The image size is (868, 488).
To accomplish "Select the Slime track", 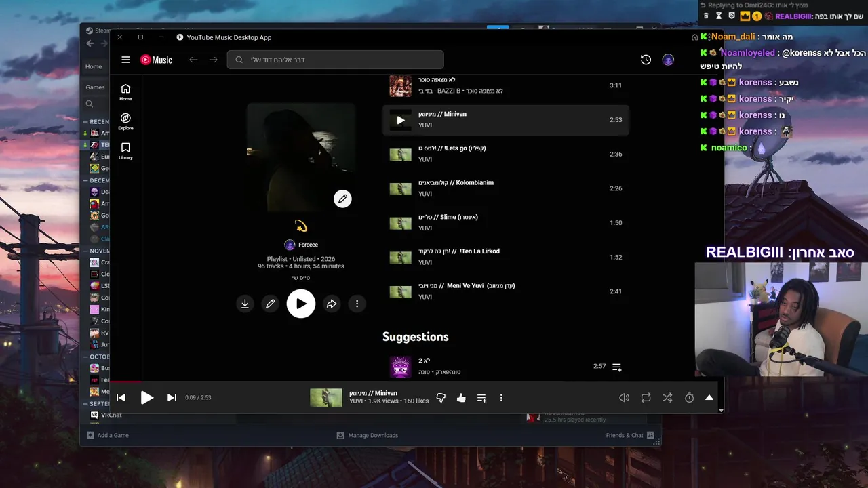I will (506, 223).
